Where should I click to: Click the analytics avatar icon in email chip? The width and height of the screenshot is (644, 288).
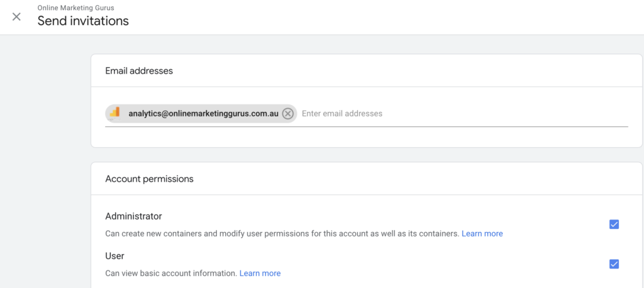114,113
